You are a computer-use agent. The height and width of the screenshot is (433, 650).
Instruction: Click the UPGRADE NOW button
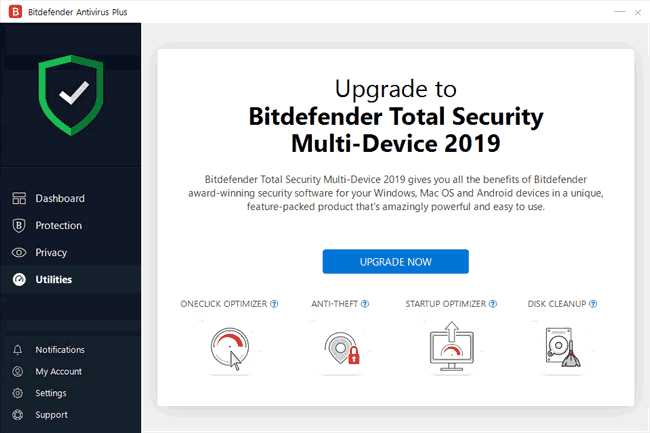click(395, 261)
